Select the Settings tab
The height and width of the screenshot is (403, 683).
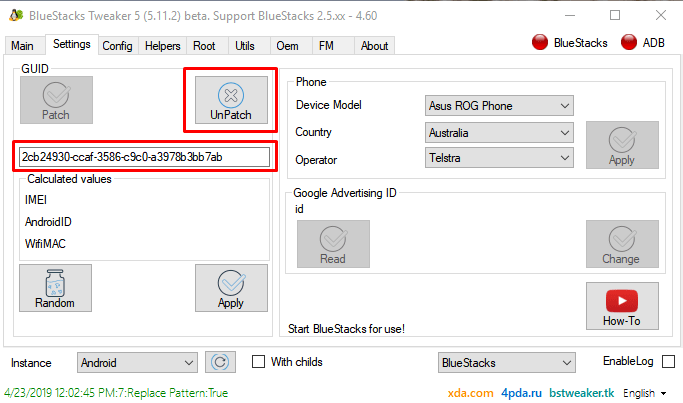(x=72, y=44)
